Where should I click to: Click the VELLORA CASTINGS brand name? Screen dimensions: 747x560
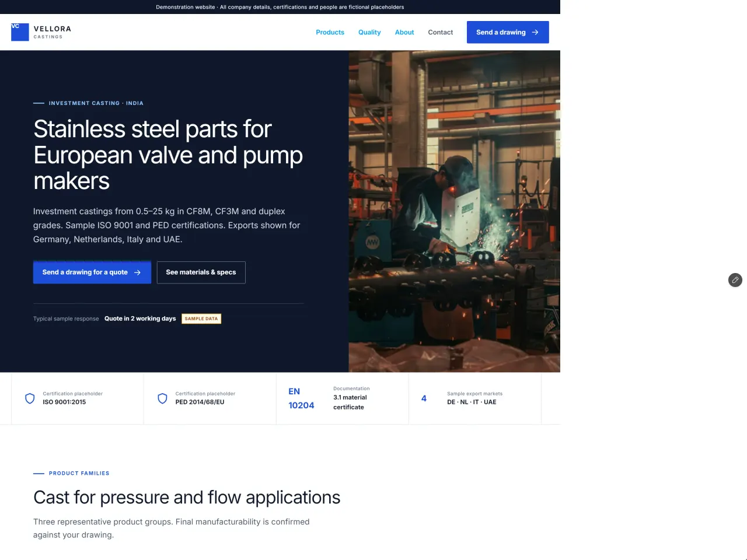tap(53, 32)
